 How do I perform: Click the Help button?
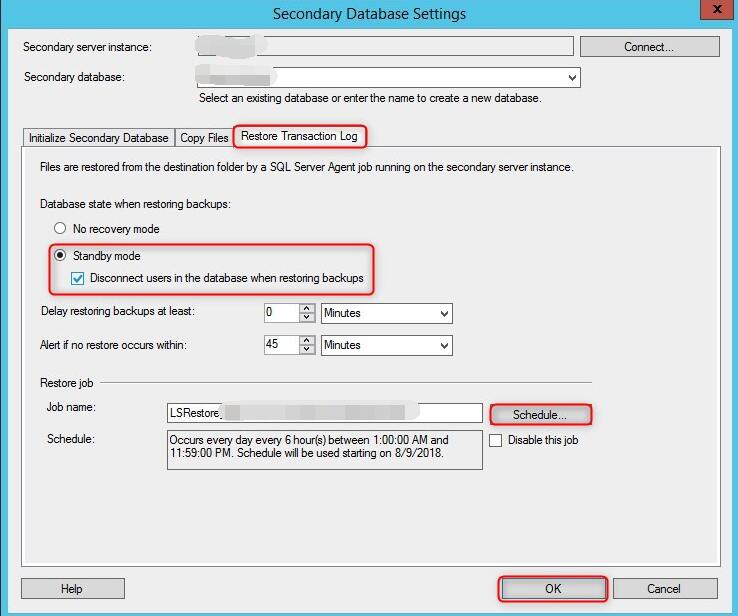[x=71, y=589]
